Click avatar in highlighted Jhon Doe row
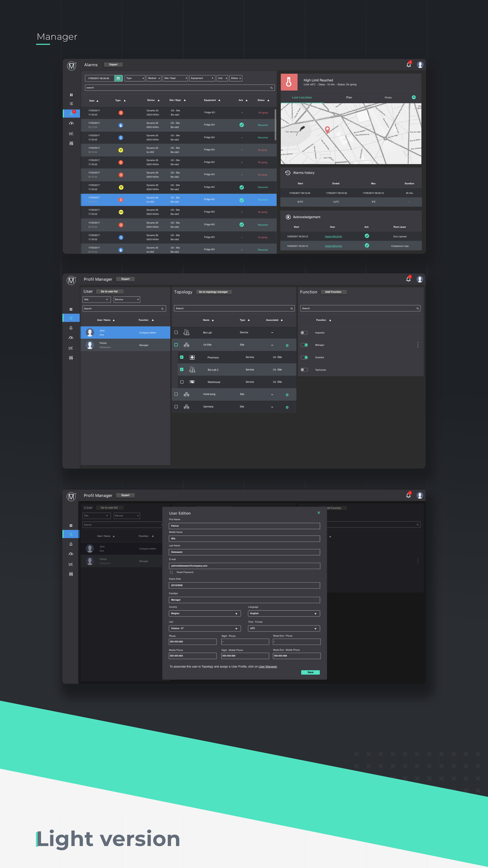 pyautogui.click(x=90, y=333)
